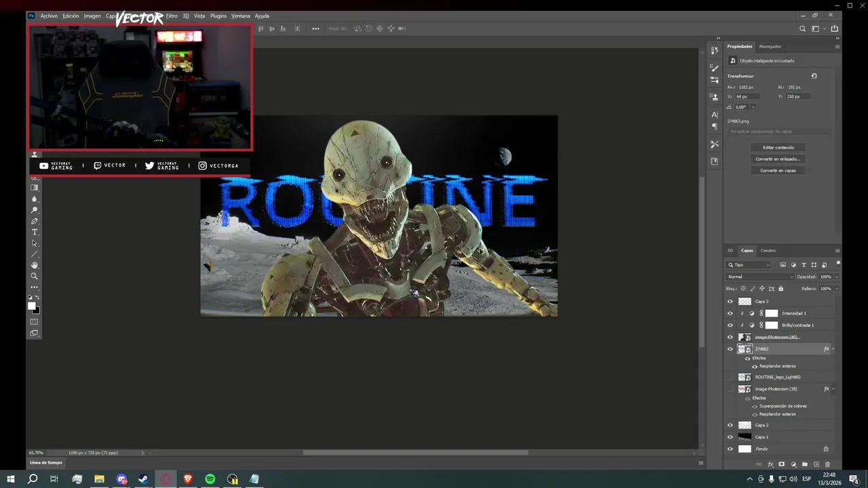The image size is (868, 488).
Task: Change the screen mode
Action: coord(35,333)
